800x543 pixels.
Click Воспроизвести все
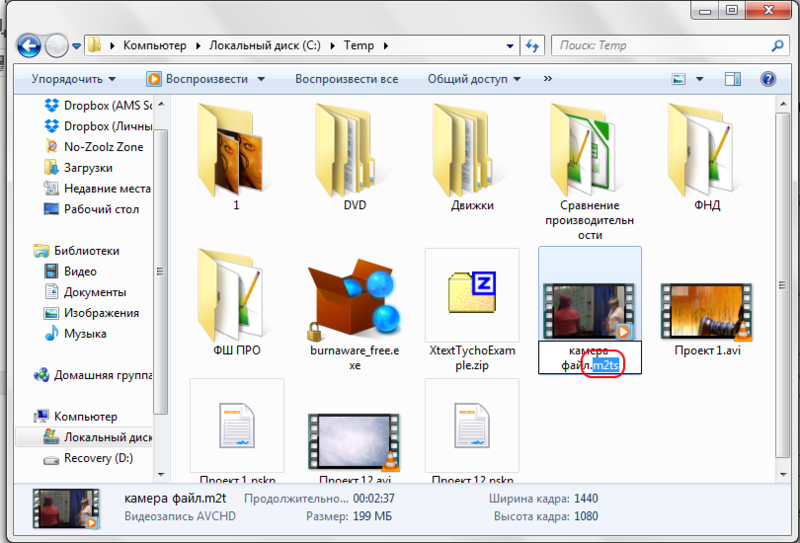(x=346, y=79)
